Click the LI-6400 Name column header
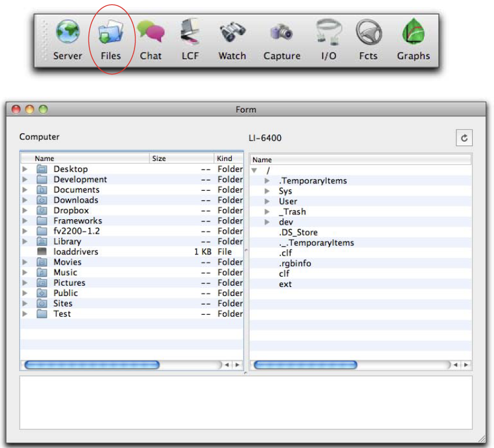The image size is (494, 448). tap(361, 160)
